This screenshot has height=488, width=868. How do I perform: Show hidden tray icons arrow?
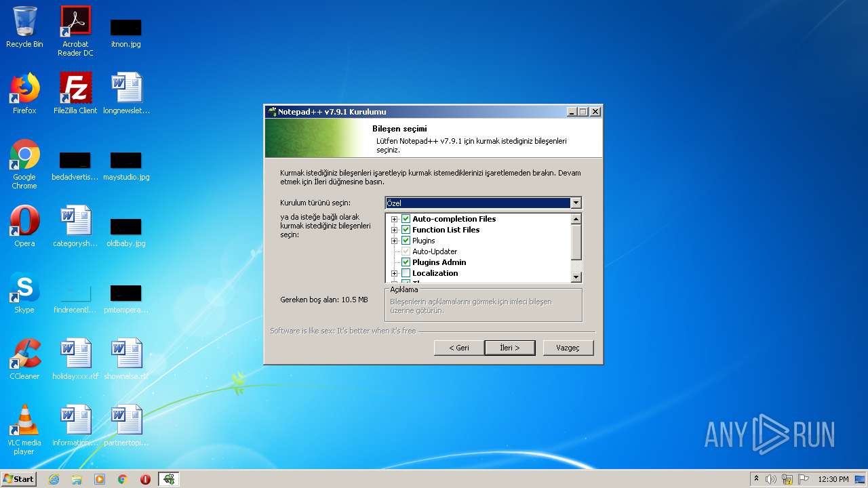756,479
